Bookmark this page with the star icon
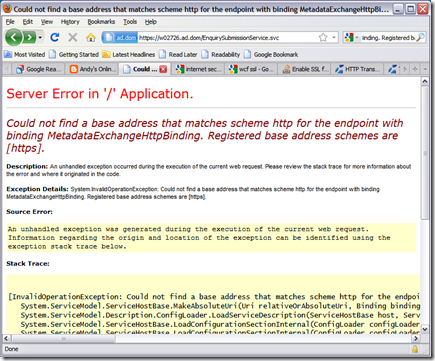The width and height of the screenshot is (435, 361). coord(323,38)
